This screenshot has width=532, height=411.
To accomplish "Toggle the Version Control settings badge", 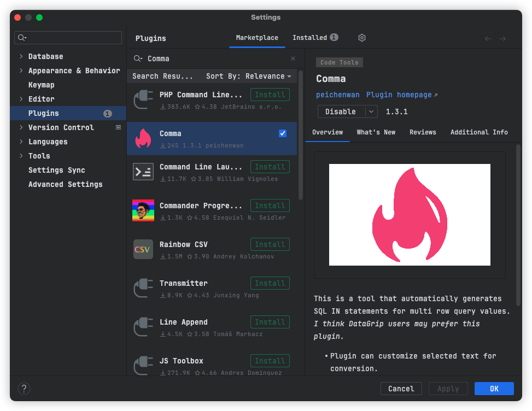I will pyautogui.click(x=117, y=127).
